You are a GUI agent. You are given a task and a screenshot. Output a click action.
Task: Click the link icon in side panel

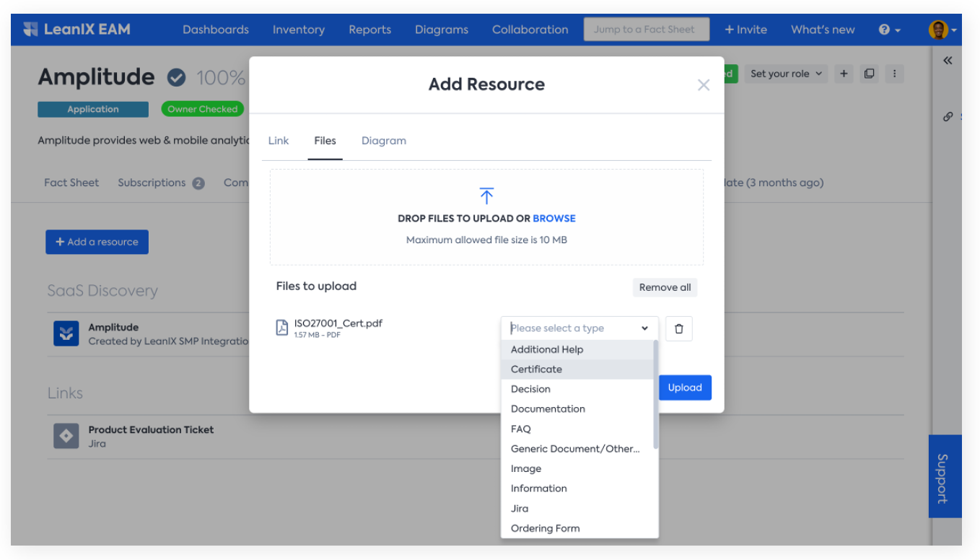coord(948,116)
